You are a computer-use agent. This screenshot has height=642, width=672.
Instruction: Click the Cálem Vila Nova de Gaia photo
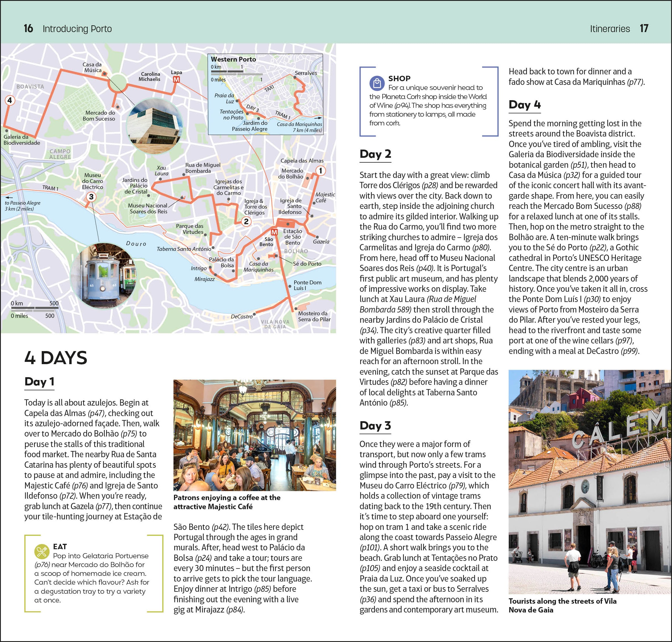[589, 482]
